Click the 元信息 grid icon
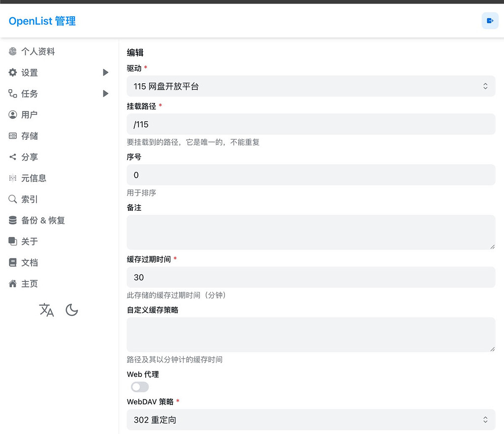The image size is (504, 434). [12, 178]
